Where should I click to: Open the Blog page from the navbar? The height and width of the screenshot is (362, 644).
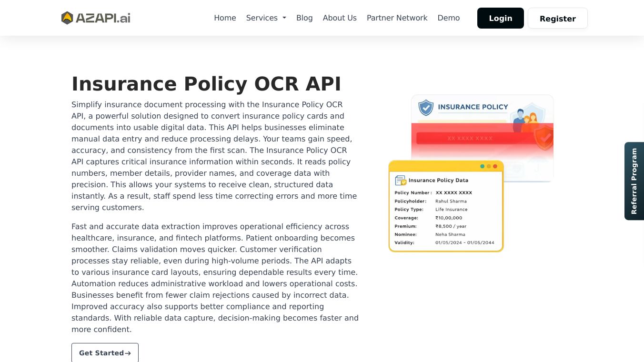[x=304, y=18]
